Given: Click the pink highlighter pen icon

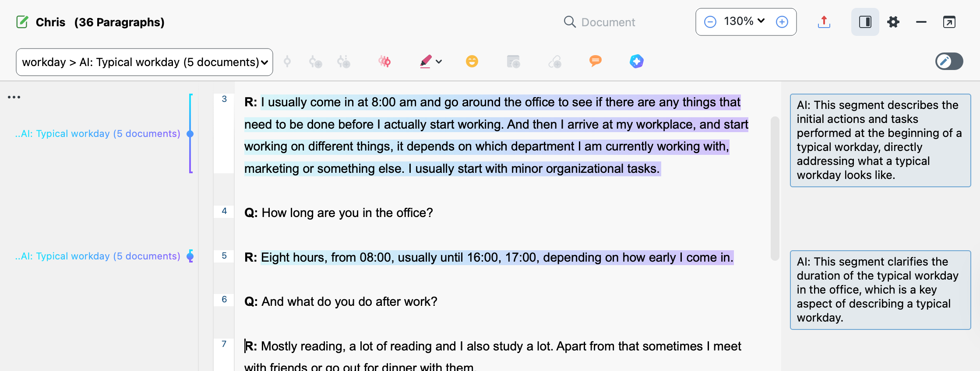Looking at the screenshot, I should 426,61.
